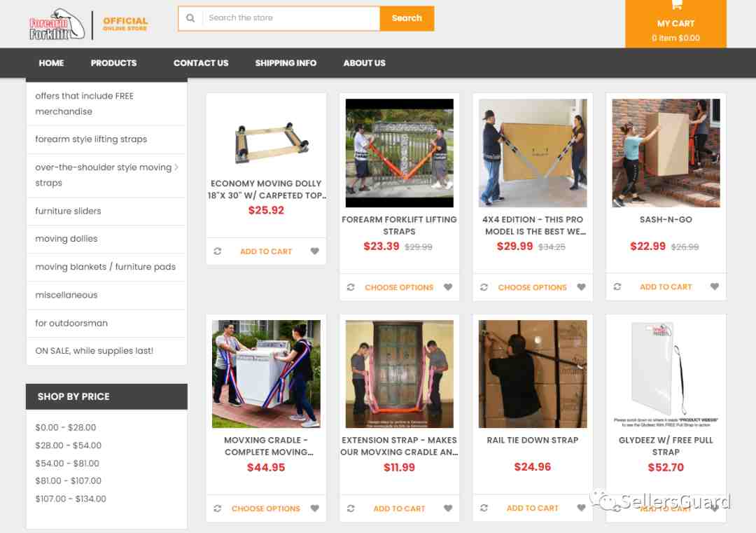This screenshot has height=533, width=756.
Task: Add 4X4 Edition to wishlist
Action: click(x=582, y=287)
